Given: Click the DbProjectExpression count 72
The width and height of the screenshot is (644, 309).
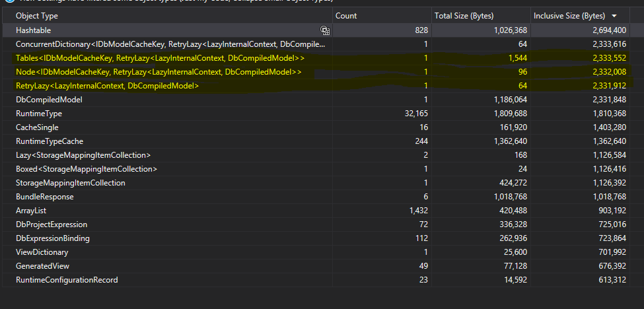Looking at the screenshot, I should coord(423,224).
